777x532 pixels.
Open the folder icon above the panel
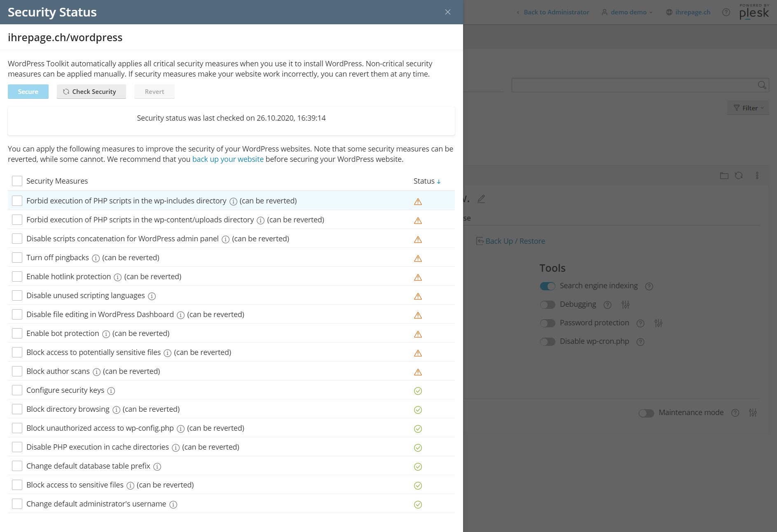coord(724,175)
